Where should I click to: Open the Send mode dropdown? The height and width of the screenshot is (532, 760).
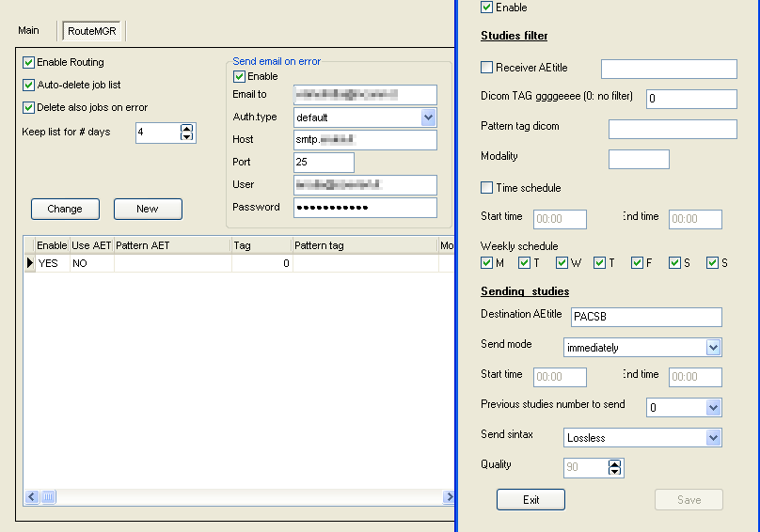[713, 348]
